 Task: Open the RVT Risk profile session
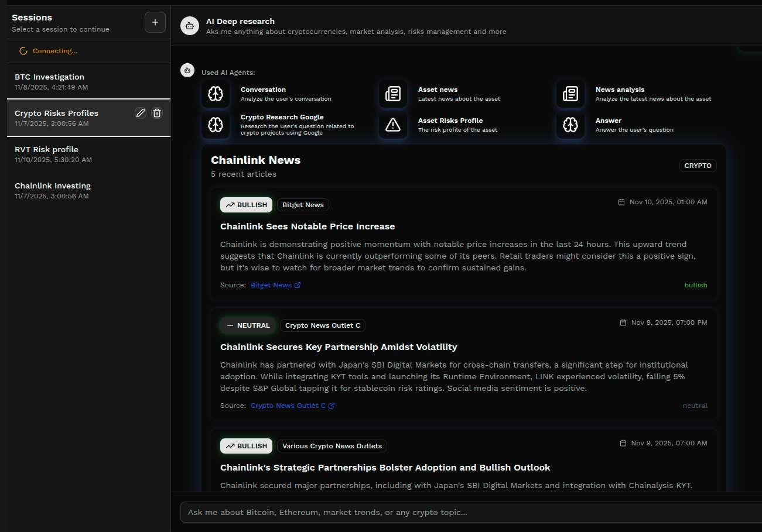pyautogui.click(x=88, y=154)
